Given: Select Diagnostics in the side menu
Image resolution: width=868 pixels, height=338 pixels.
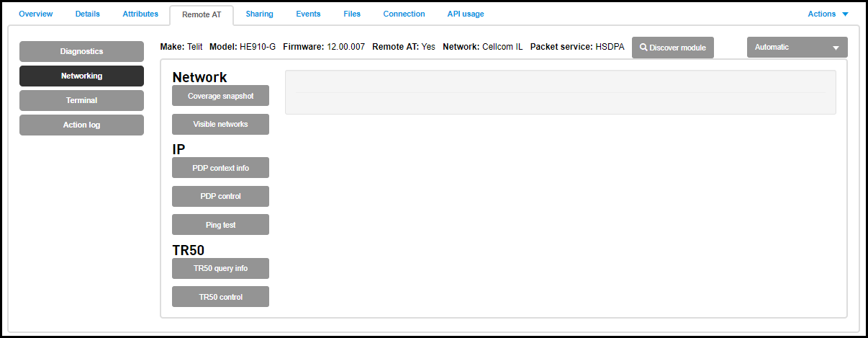Looking at the screenshot, I should click(81, 51).
